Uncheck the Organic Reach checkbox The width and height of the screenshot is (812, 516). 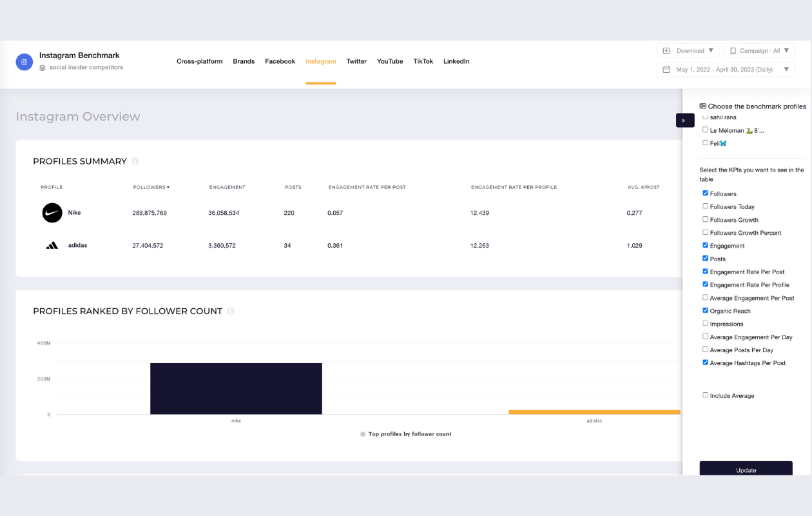point(705,310)
